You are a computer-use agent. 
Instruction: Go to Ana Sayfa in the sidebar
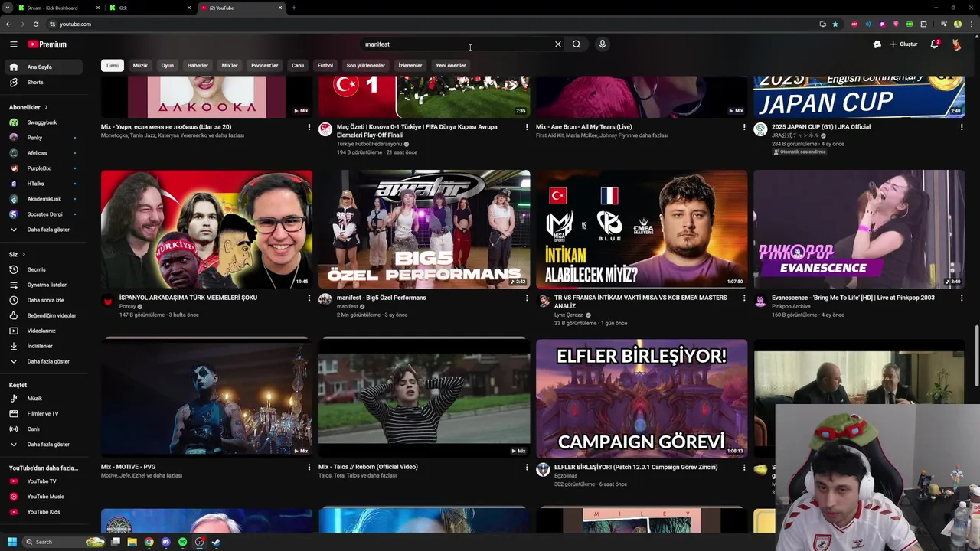(44, 67)
